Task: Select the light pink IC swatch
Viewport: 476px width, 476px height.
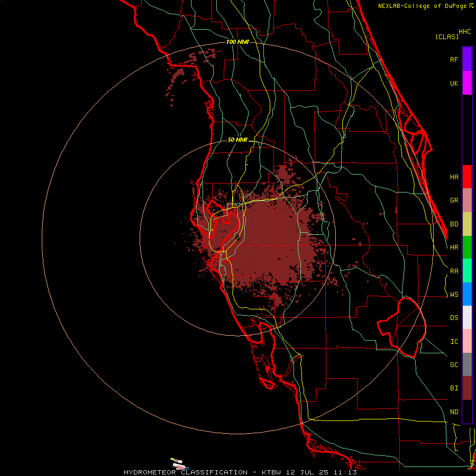Action: click(467, 341)
